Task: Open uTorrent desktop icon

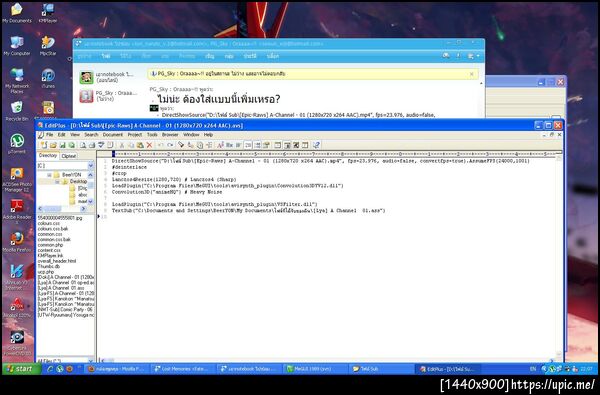Action: [16, 144]
